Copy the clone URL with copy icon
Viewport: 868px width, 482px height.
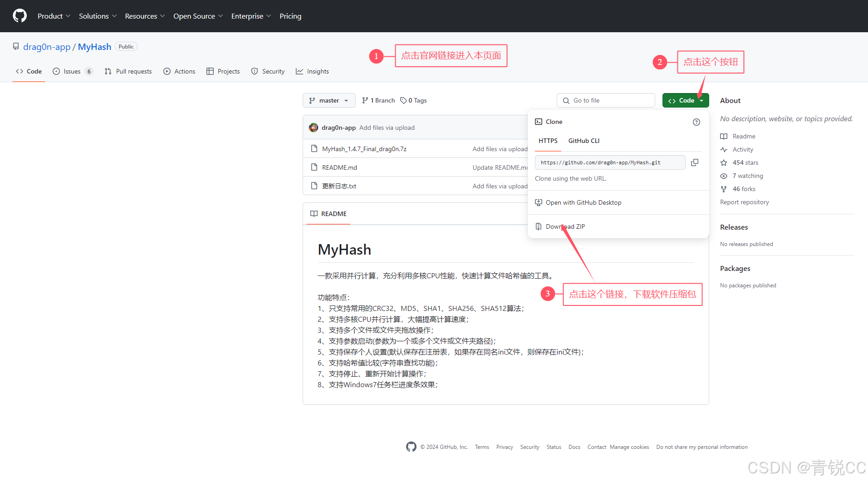point(695,162)
